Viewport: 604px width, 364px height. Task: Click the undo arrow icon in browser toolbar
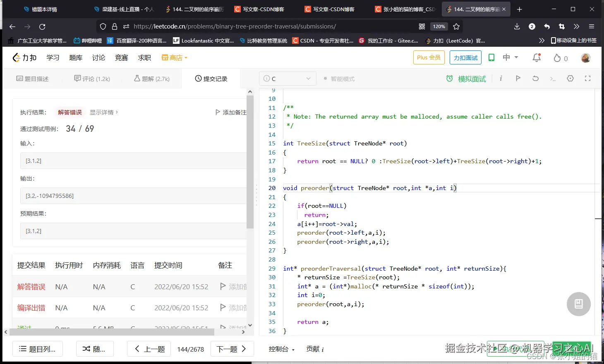547,26
